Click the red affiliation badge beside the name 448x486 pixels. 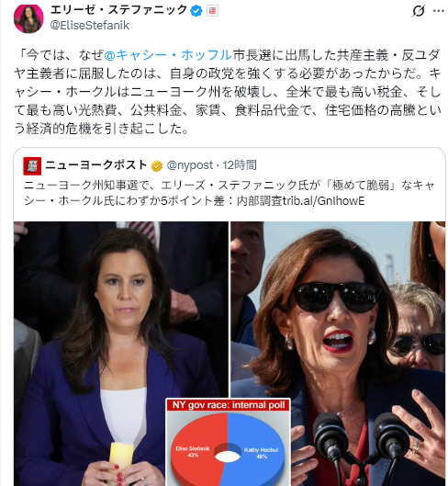point(212,11)
